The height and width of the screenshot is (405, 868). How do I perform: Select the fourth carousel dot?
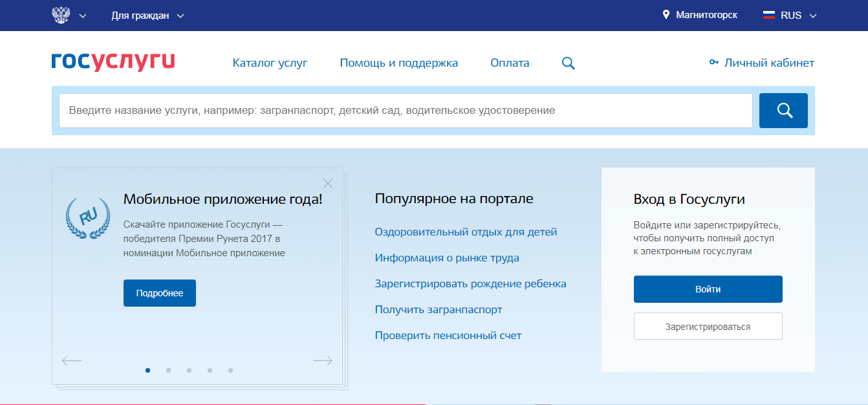point(210,371)
